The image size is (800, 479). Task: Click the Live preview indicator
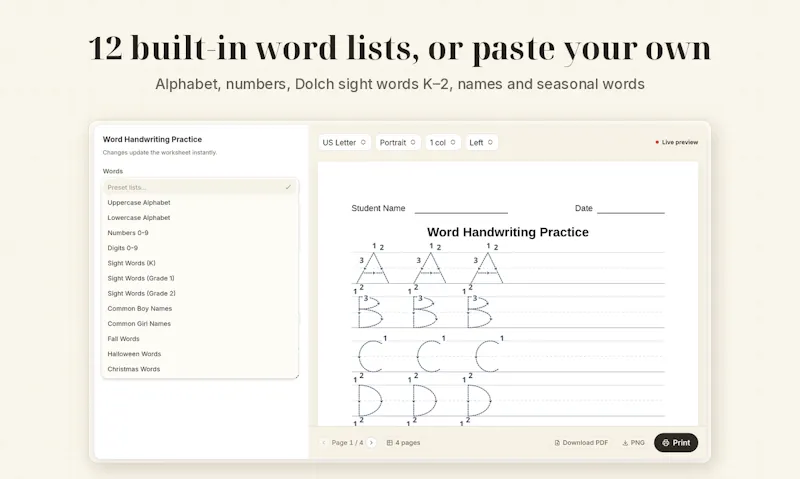click(677, 142)
